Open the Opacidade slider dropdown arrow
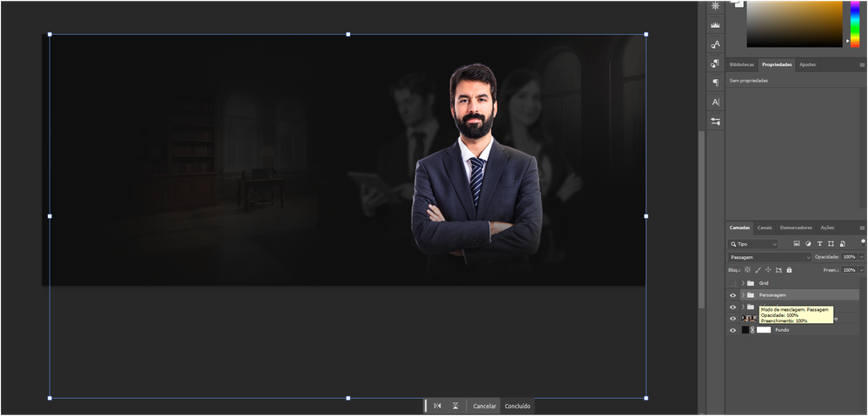 [861, 257]
